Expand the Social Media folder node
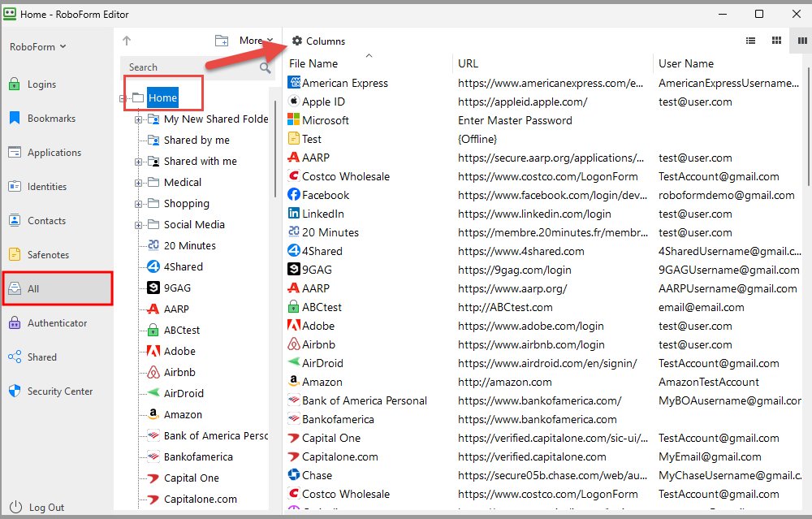 138,225
